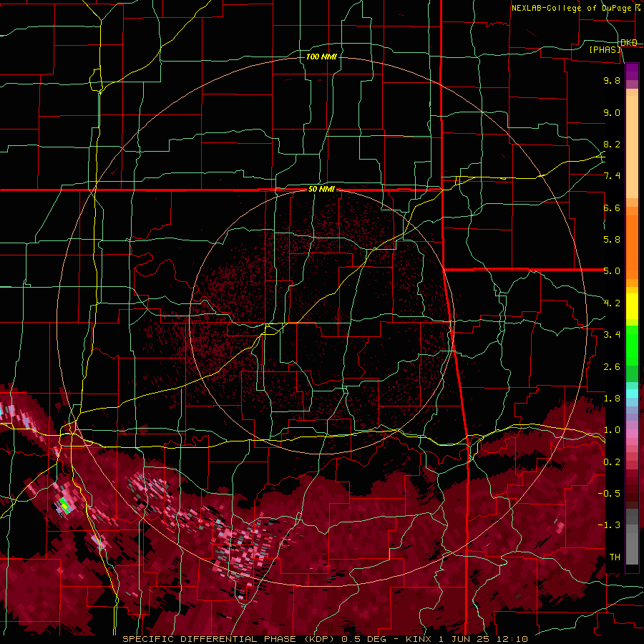Click the 5.8 scale value

(x=612, y=240)
